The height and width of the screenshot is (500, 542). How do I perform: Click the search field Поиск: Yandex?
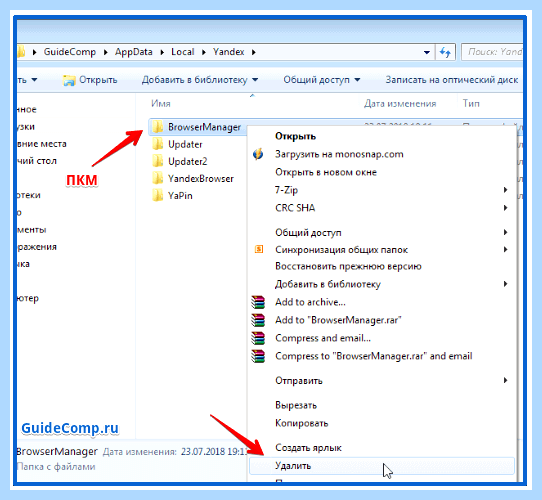tap(492, 52)
